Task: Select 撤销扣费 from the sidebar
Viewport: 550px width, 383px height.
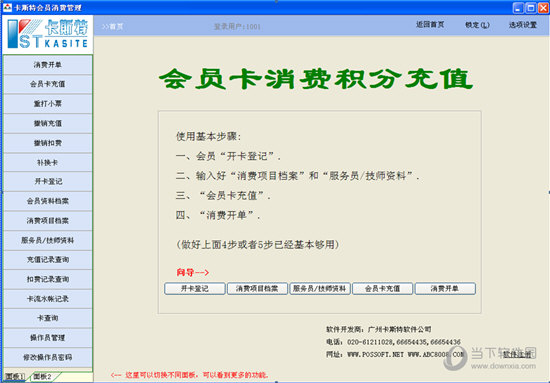Action: click(48, 143)
